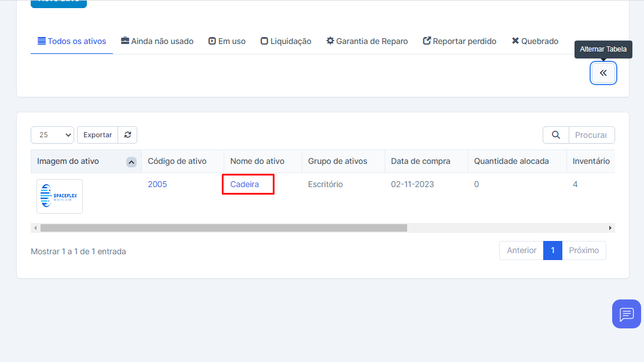The width and height of the screenshot is (644, 362).
Task: Click the magnifying glass search icon
Action: click(556, 135)
